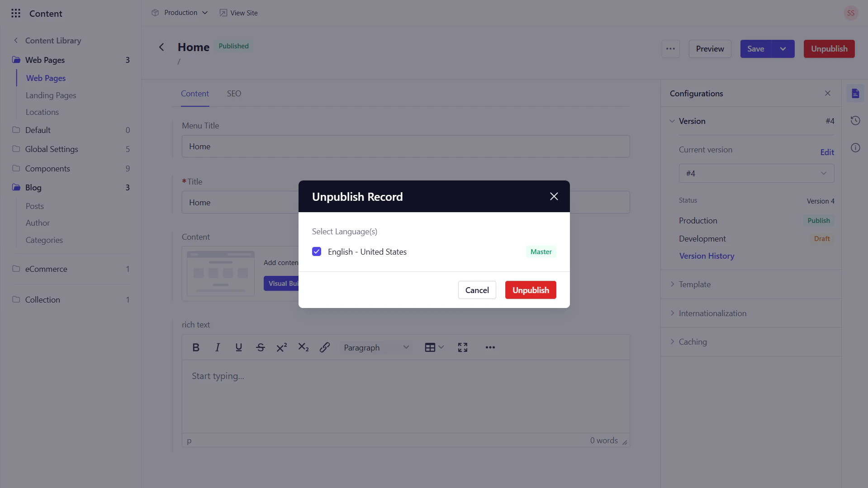Open more rich text toolbar options
Viewport: 868px width, 488px height.
(490, 347)
